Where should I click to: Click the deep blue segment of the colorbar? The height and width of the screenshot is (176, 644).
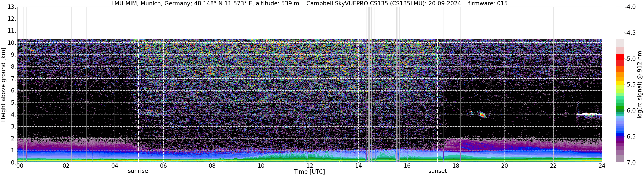(620, 135)
